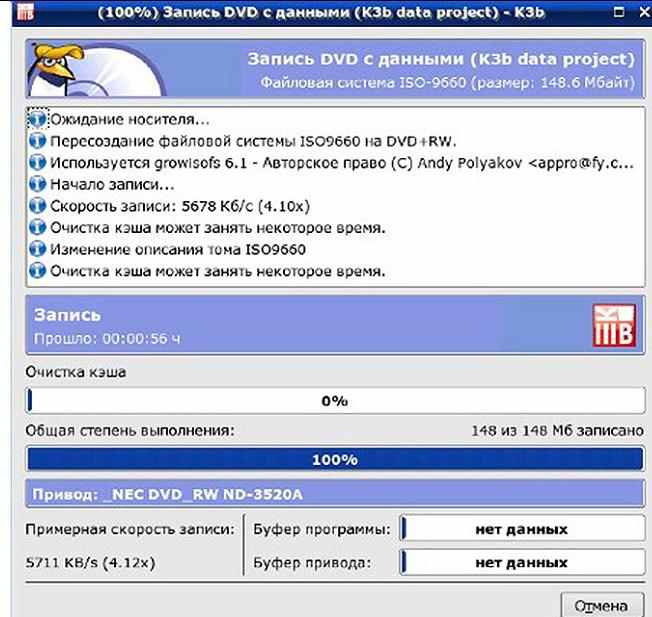The height and width of the screenshot is (617, 652).
Task: Click the K3b app icon in title bar
Action: point(25,11)
